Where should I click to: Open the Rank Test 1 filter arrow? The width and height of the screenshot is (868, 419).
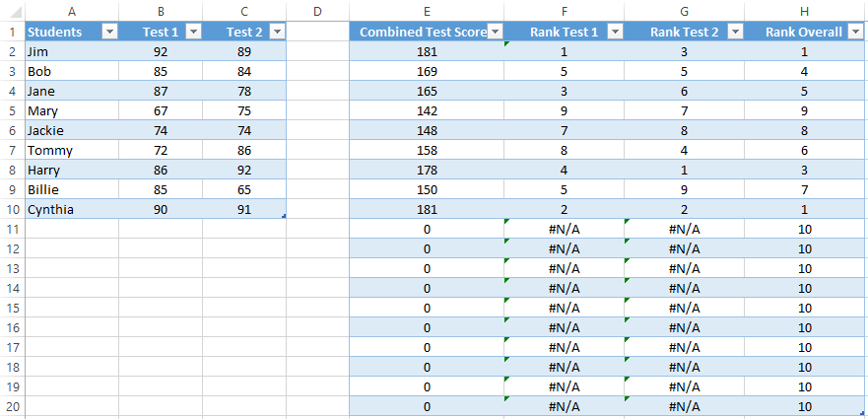(615, 32)
